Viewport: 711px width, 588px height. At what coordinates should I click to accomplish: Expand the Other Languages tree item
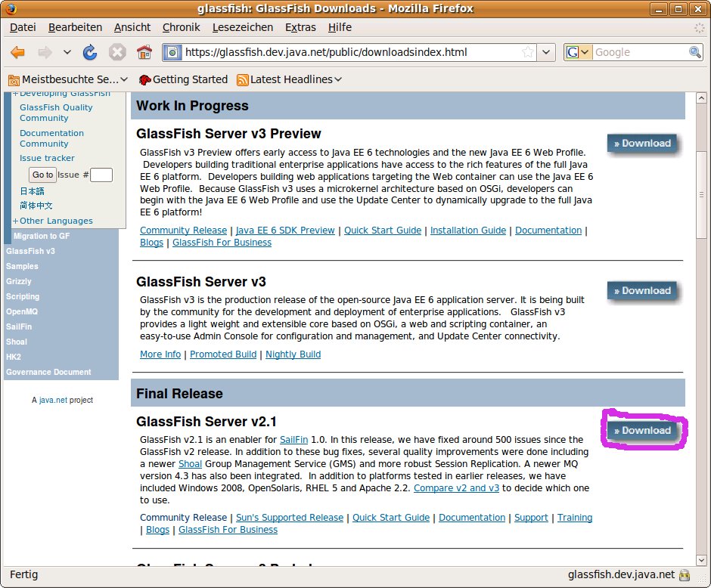pos(16,221)
